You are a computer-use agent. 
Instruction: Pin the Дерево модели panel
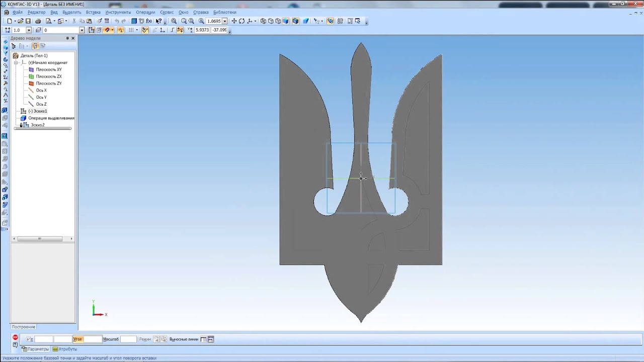click(67, 38)
